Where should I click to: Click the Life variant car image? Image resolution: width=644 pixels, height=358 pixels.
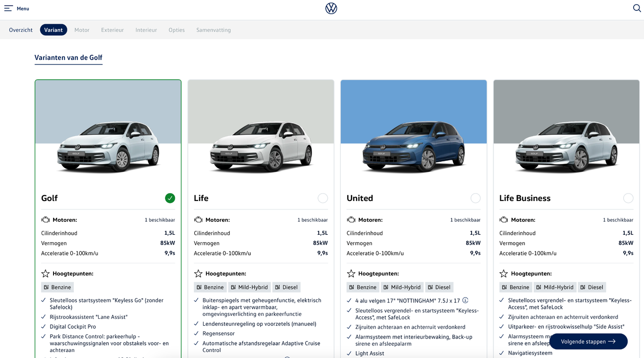pos(261,147)
